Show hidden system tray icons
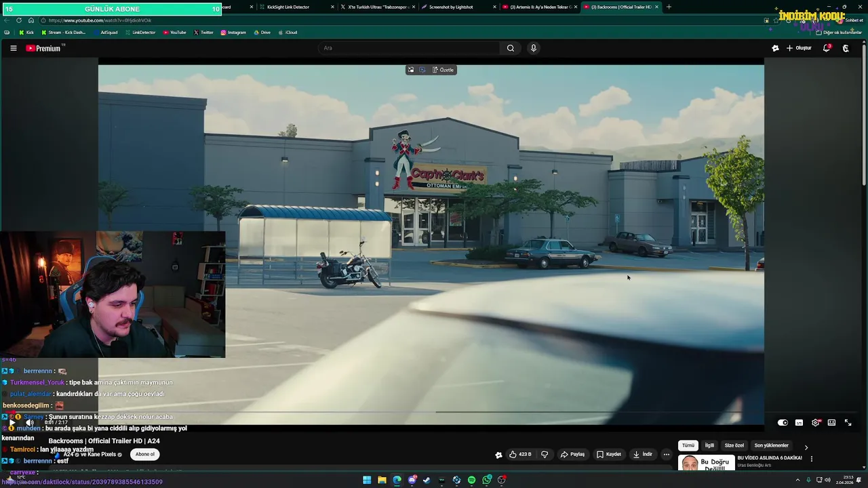 [799, 480]
